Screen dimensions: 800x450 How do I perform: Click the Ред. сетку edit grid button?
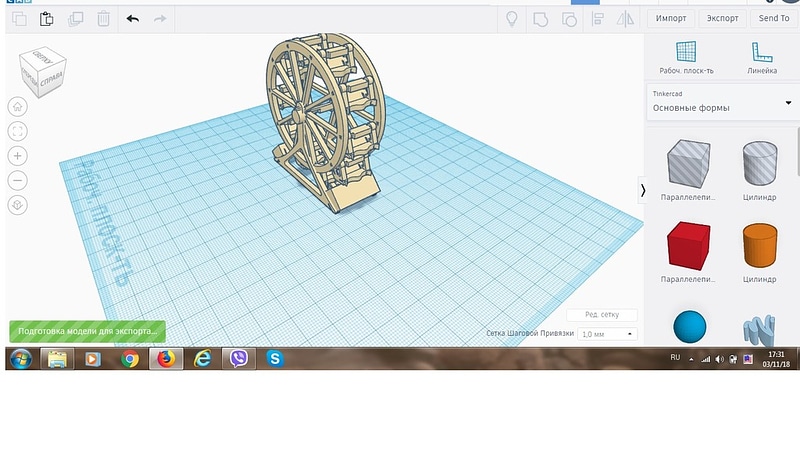[x=602, y=314]
